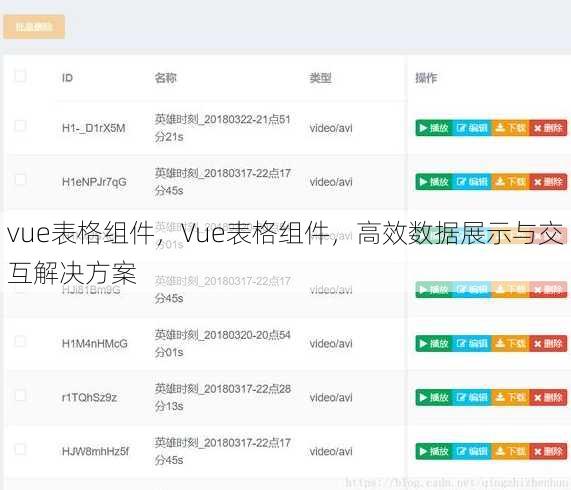The image size is (571, 490).
Task: Play the HJi81Bm9G video
Action: [434, 289]
